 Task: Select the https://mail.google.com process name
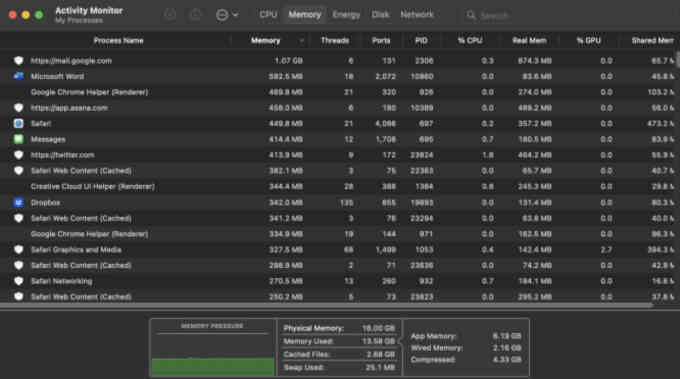click(71, 61)
